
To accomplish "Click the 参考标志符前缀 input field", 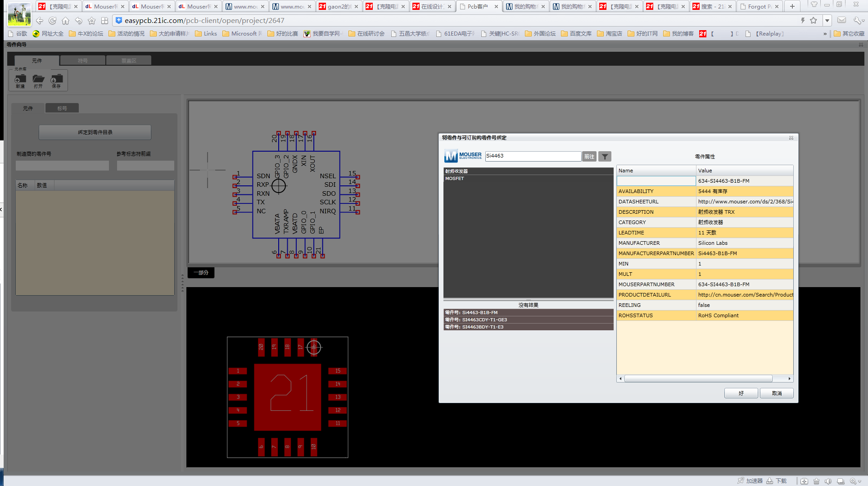I will click(145, 166).
